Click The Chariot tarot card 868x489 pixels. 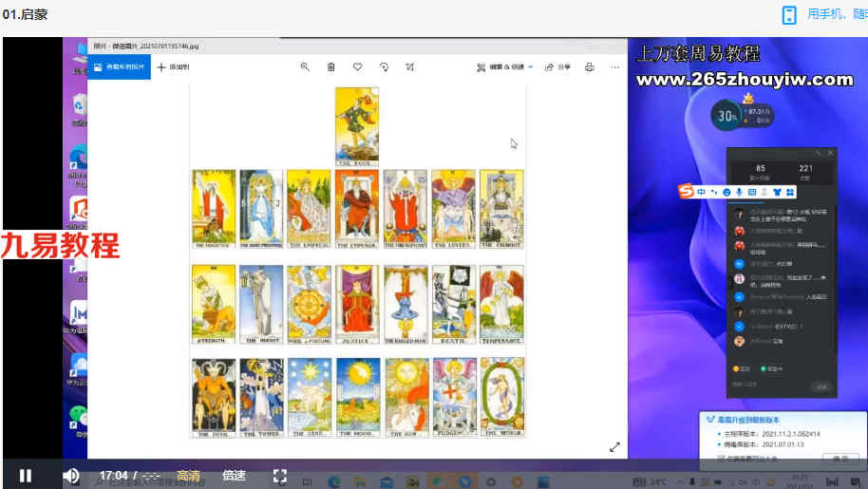pos(501,209)
